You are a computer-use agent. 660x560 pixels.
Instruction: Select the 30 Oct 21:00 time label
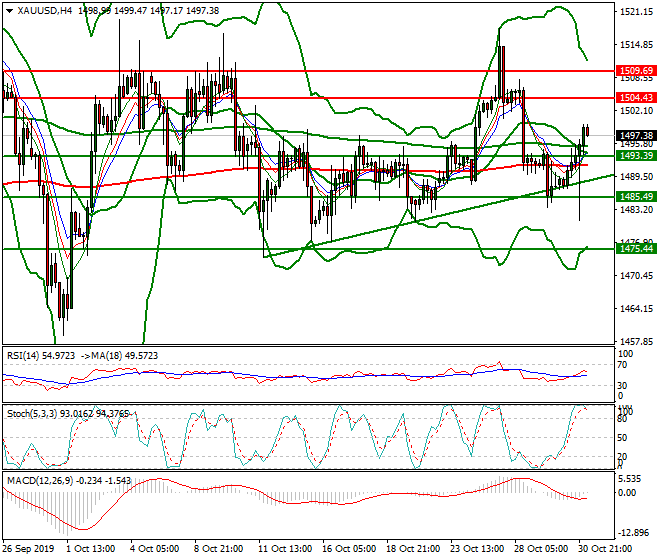coord(605,549)
